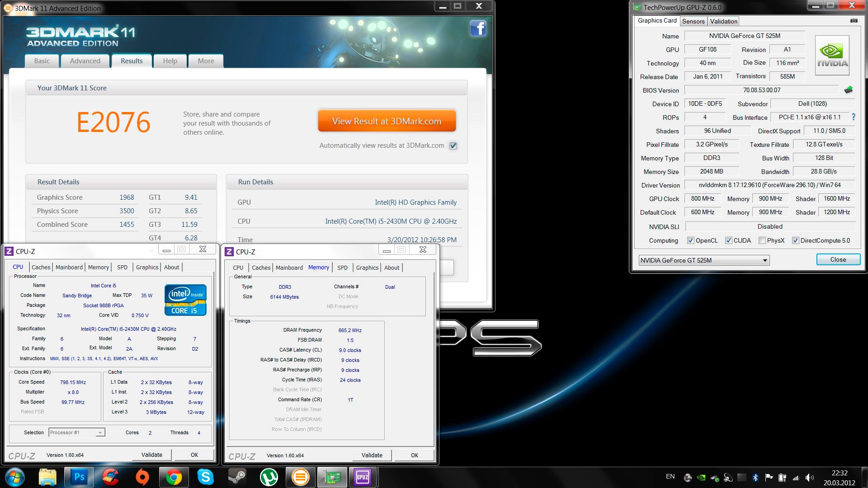Open uTorrent from the taskbar
This screenshot has height=488, width=868.
(269, 477)
